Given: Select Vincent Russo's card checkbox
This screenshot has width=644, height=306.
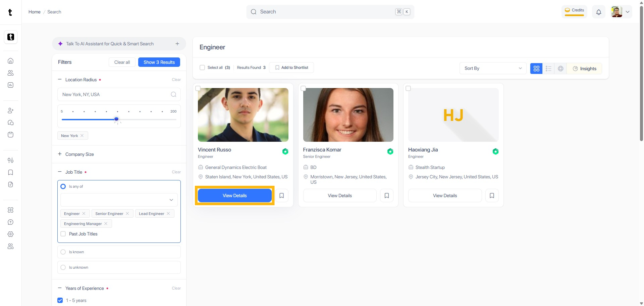Looking at the screenshot, I should tap(198, 88).
